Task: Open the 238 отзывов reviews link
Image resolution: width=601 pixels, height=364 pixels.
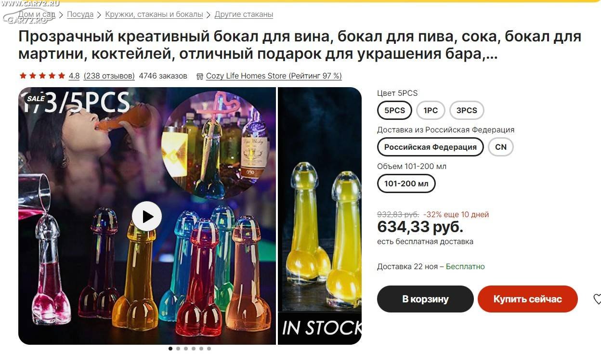Action: pyautogui.click(x=109, y=76)
